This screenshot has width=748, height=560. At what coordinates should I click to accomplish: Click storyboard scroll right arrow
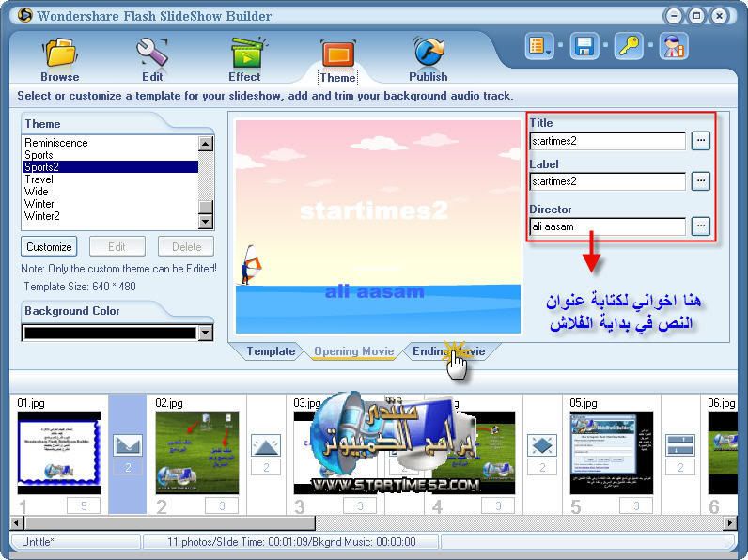pyautogui.click(x=729, y=522)
